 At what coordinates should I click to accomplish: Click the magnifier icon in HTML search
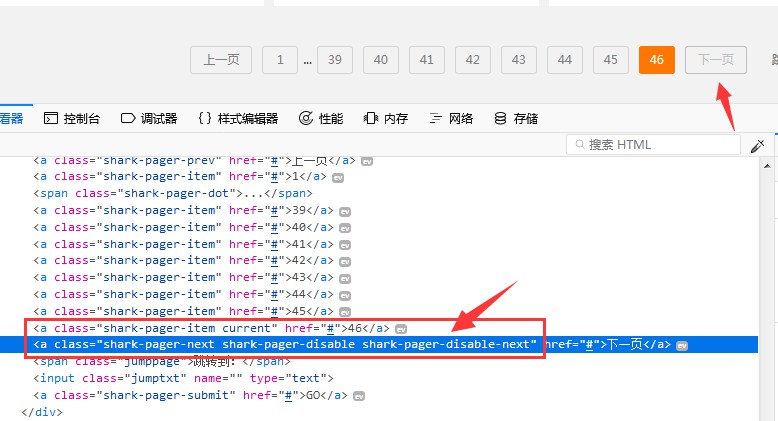(x=580, y=144)
